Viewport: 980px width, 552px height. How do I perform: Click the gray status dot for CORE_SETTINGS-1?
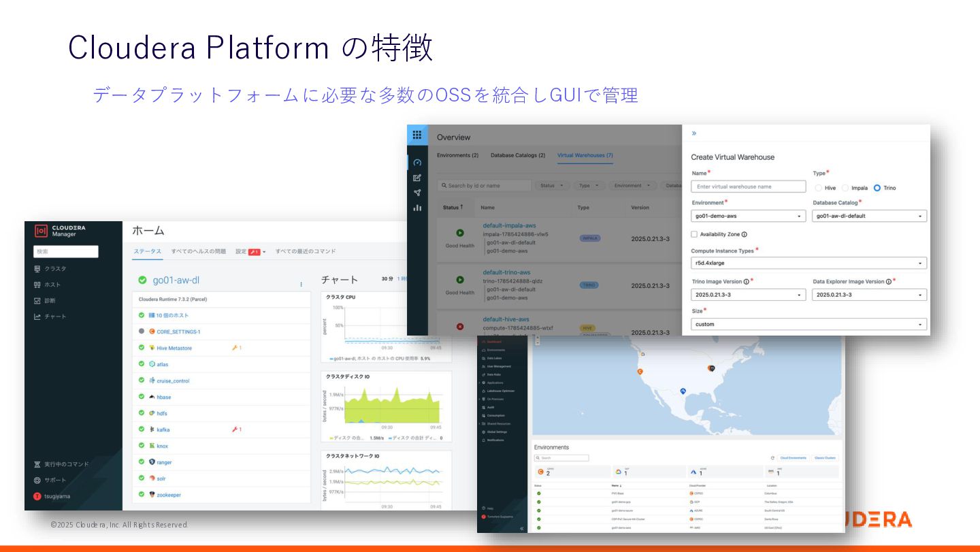tap(142, 331)
